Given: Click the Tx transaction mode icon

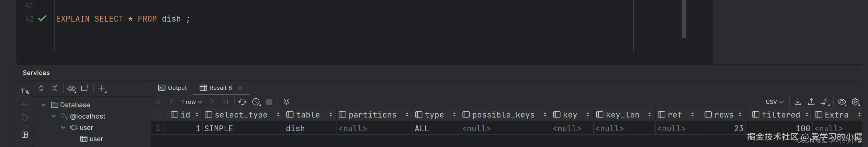Looking at the screenshot, I should pos(25,91).
